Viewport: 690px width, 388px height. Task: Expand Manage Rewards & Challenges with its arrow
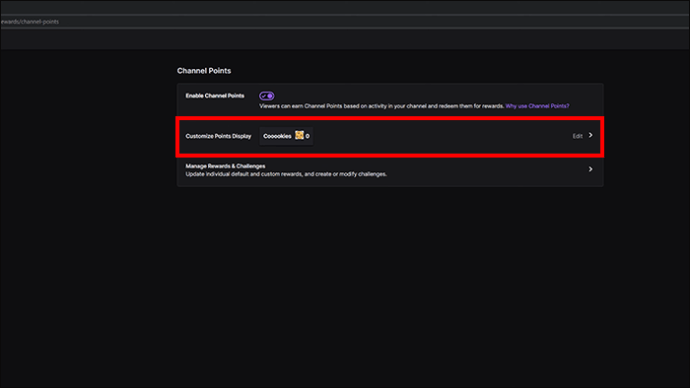[x=591, y=169]
